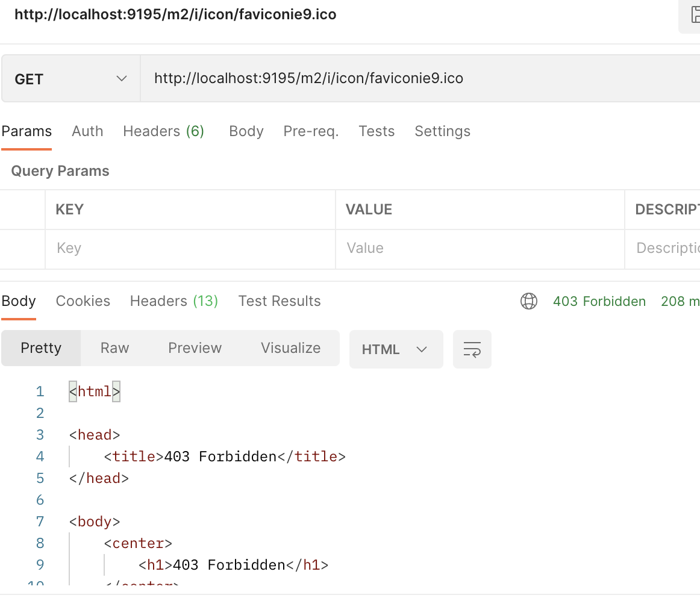
Task: Select line number 4 in the response
Action: click(x=40, y=456)
